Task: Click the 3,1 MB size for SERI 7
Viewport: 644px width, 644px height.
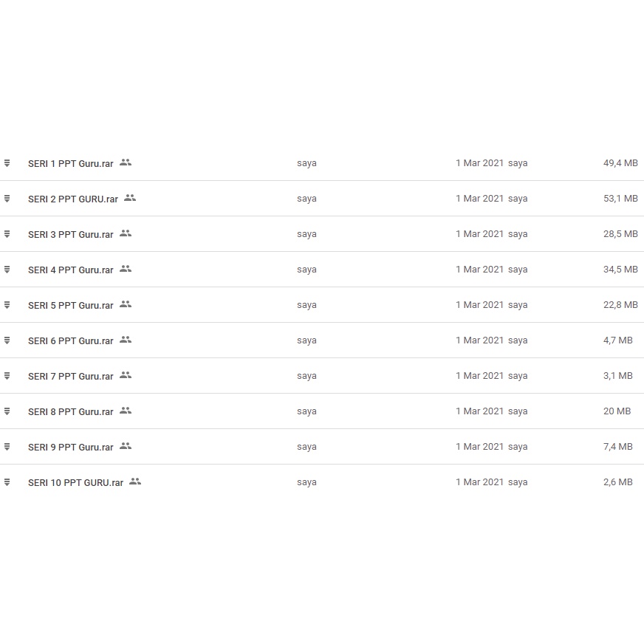Action: pos(618,376)
